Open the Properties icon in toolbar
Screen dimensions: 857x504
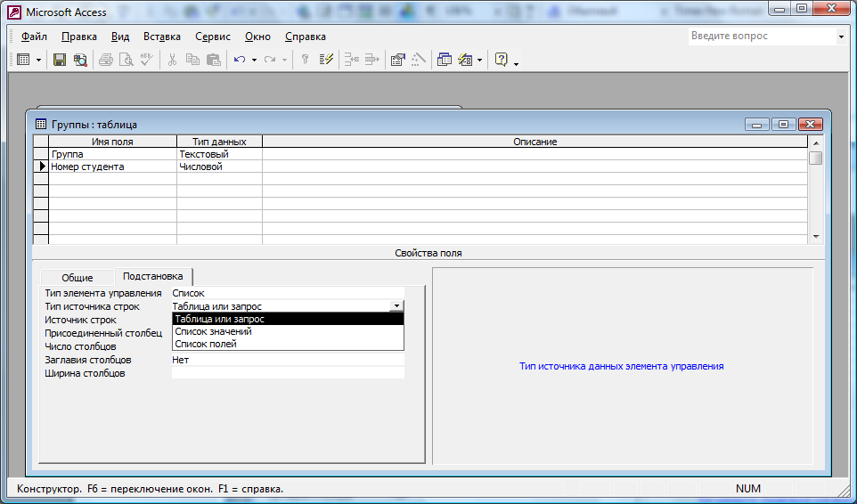398,60
